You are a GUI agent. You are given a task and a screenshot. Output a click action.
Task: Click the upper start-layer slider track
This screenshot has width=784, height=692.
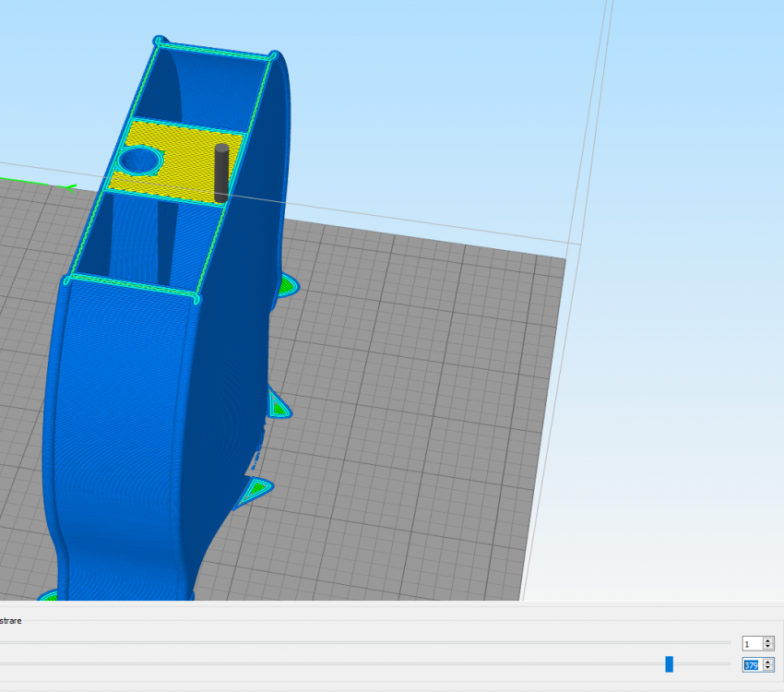point(369,643)
